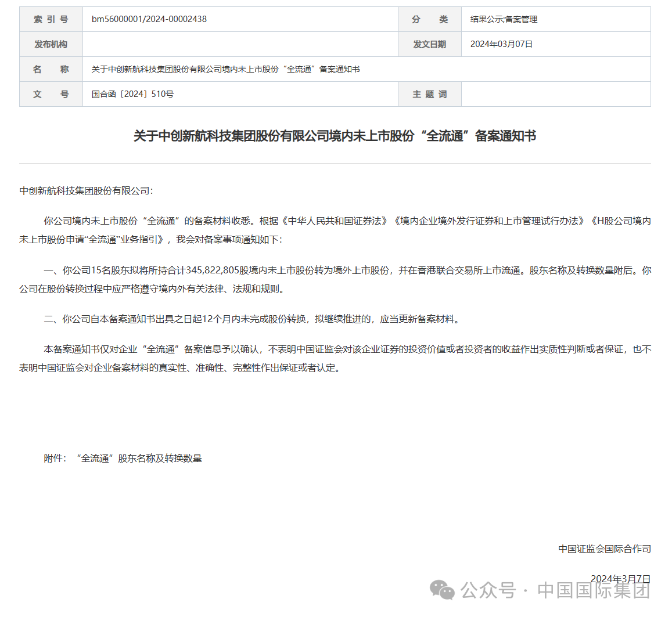Click the 主题词 label cell
This screenshot has height=617, width=672.
[x=430, y=94]
